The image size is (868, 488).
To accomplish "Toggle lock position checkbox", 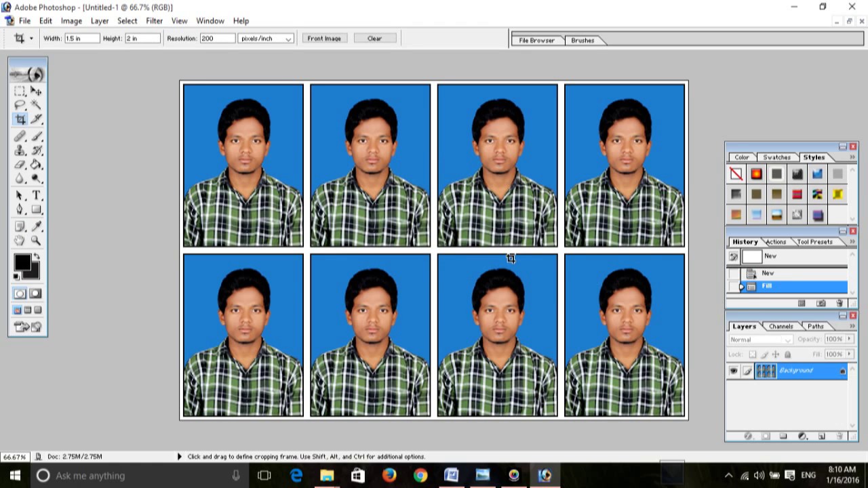I will [x=776, y=354].
